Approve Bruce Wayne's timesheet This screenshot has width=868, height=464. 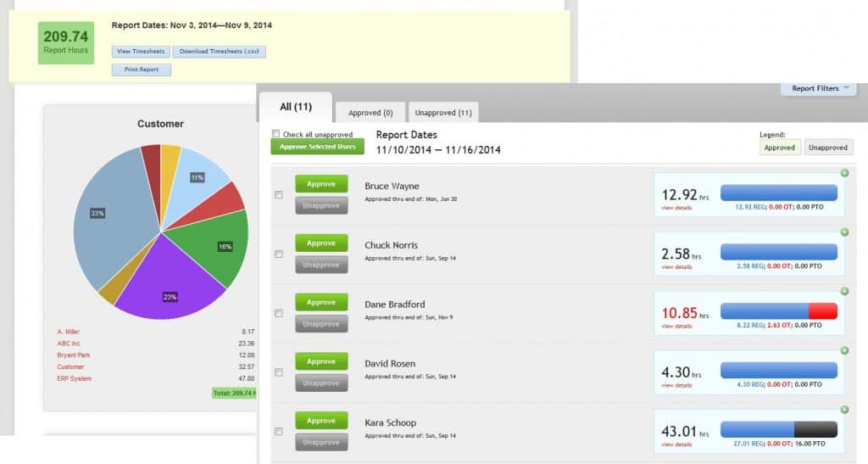tap(321, 184)
